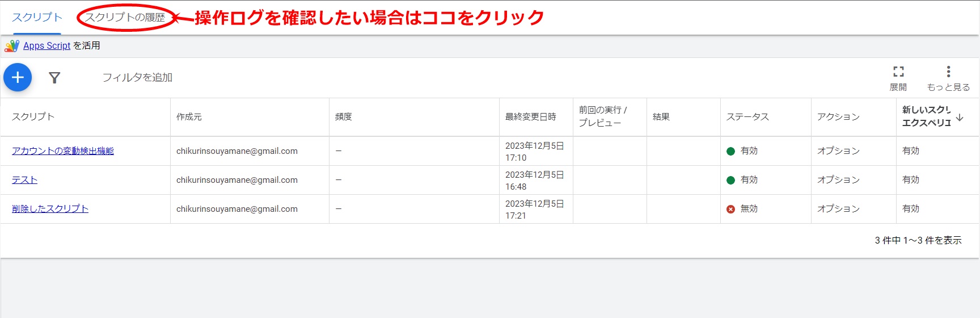Click the 展開 expand icon
Viewport: 980px width, 318px height.
[898, 72]
